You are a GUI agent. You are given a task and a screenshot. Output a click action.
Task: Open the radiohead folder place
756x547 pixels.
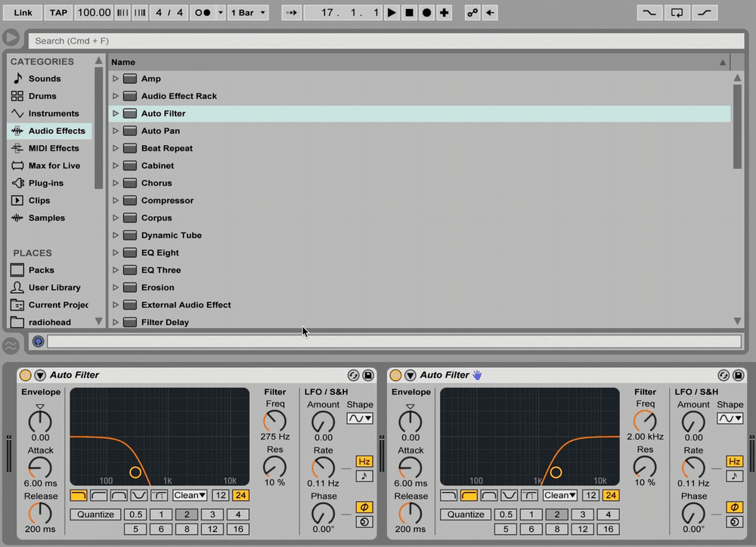(x=49, y=322)
